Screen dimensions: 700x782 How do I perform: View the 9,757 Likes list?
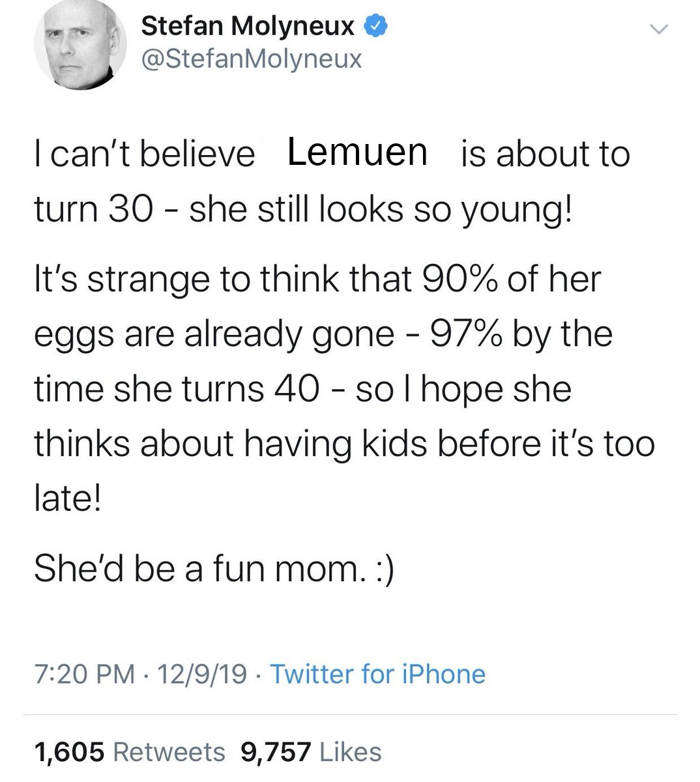(312, 752)
